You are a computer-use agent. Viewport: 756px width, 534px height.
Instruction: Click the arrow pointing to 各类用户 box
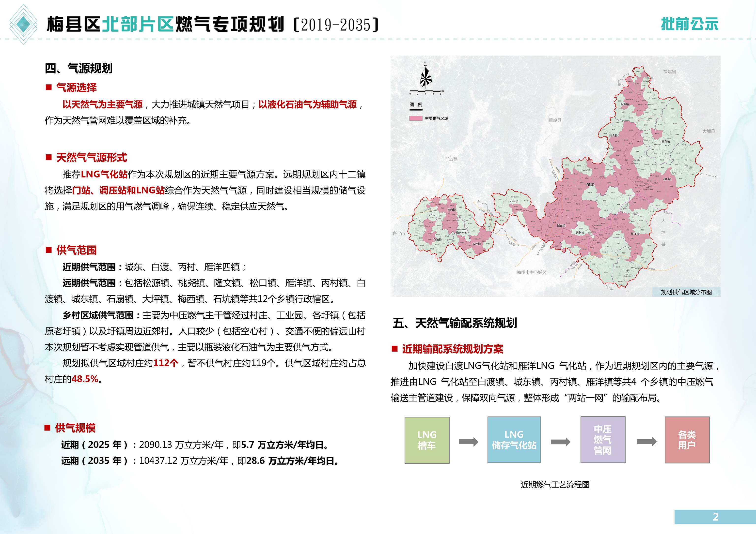[x=646, y=442]
